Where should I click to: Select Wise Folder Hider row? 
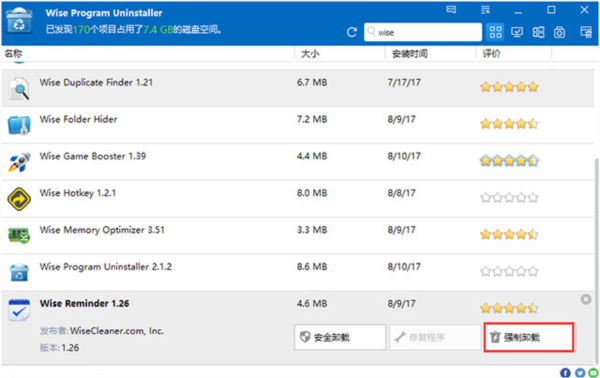(x=298, y=125)
